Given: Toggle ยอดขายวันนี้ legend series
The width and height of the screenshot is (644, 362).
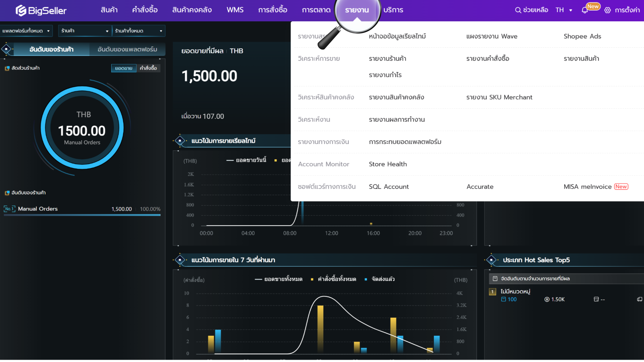Looking at the screenshot, I should click(246, 160).
